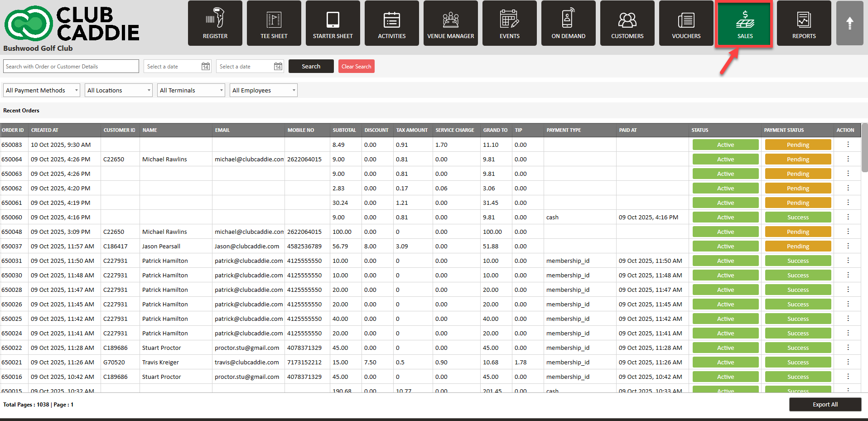Open action menu for order 650083
868x421 pixels.
[x=848, y=145]
